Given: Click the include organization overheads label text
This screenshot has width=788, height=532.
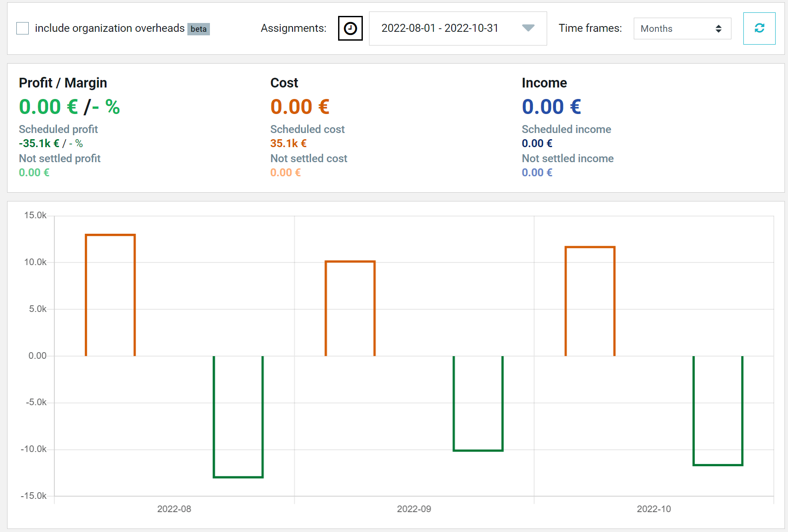Looking at the screenshot, I should [x=110, y=28].
